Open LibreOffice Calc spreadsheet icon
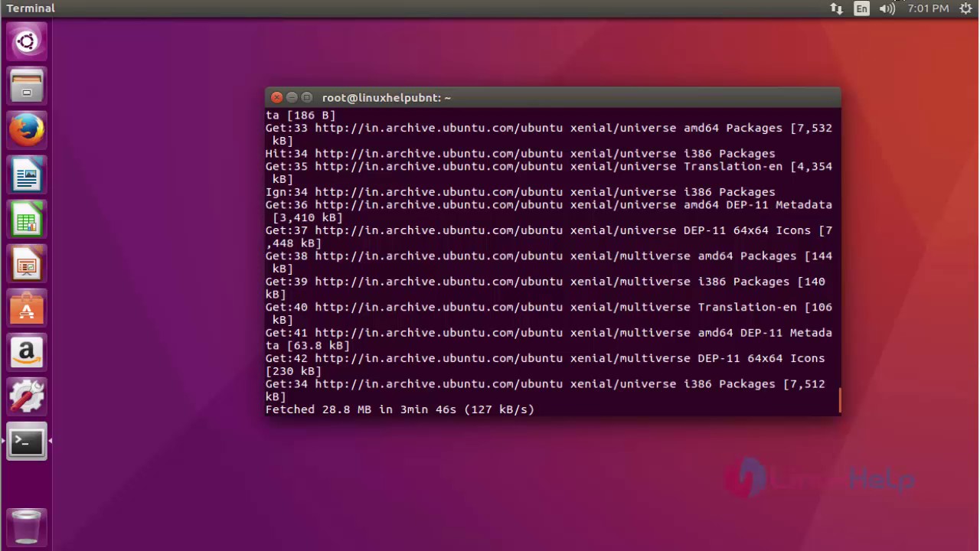980x551 pixels. coord(27,219)
